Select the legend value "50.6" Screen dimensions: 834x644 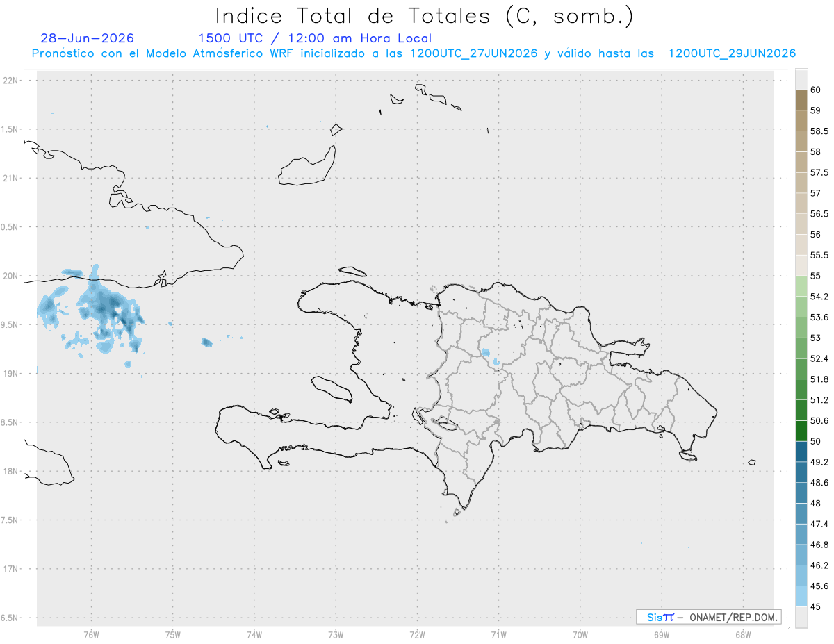coord(819,420)
